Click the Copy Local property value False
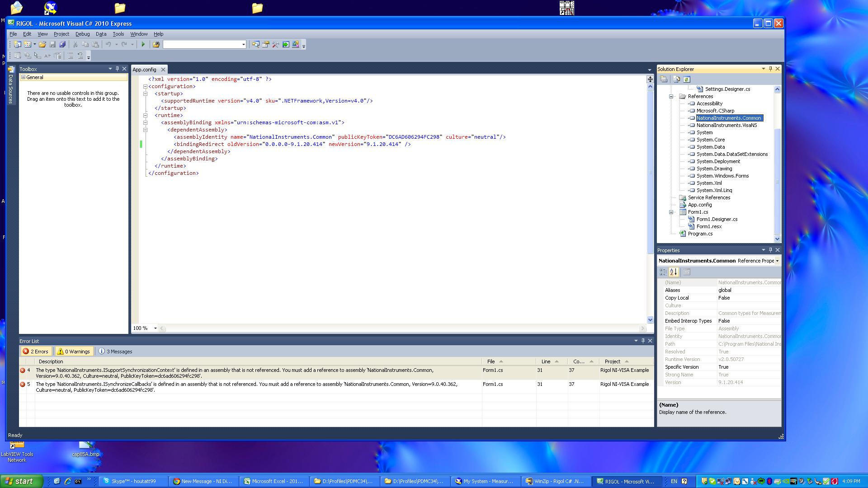This screenshot has height=488, width=868. 749,298
